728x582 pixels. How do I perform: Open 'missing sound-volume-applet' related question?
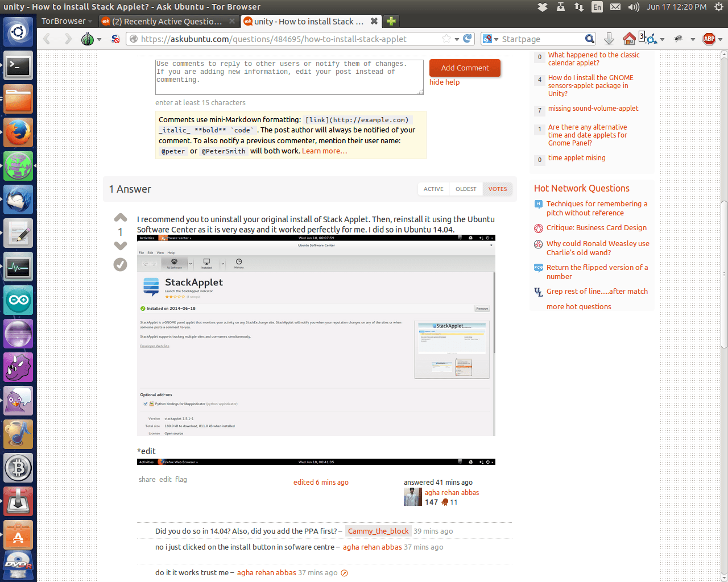[593, 108]
